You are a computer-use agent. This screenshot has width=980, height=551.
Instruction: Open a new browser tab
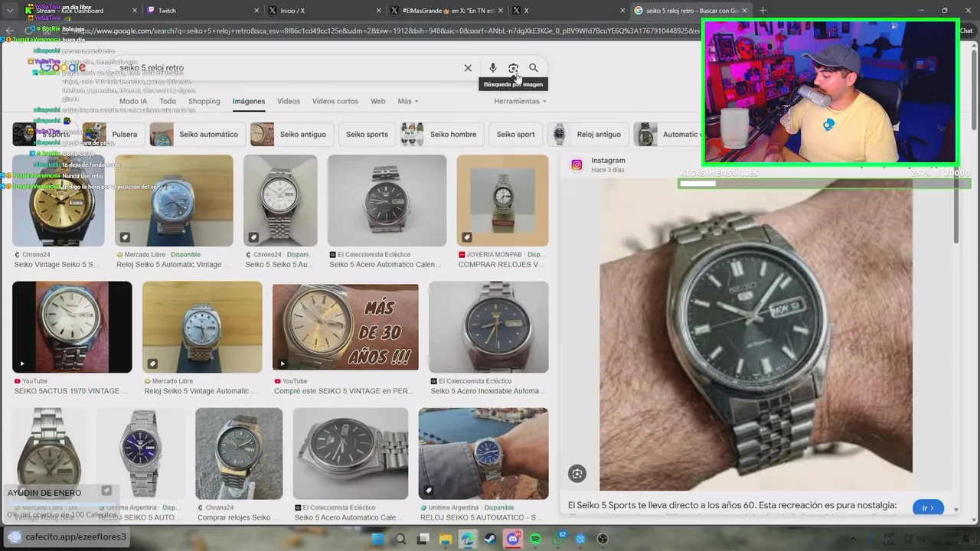coord(763,11)
